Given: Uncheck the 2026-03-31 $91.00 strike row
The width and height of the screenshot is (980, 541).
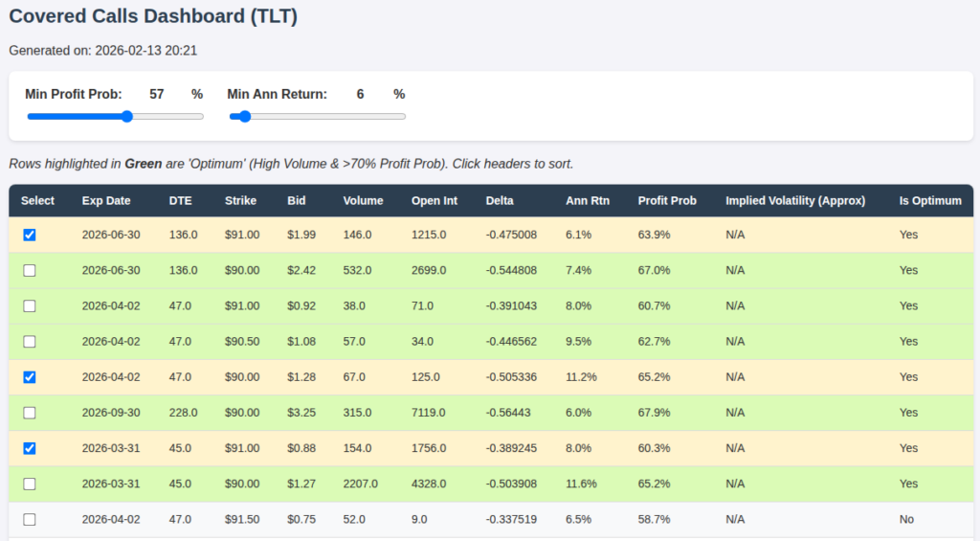Looking at the screenshot, I should (30, 448).
